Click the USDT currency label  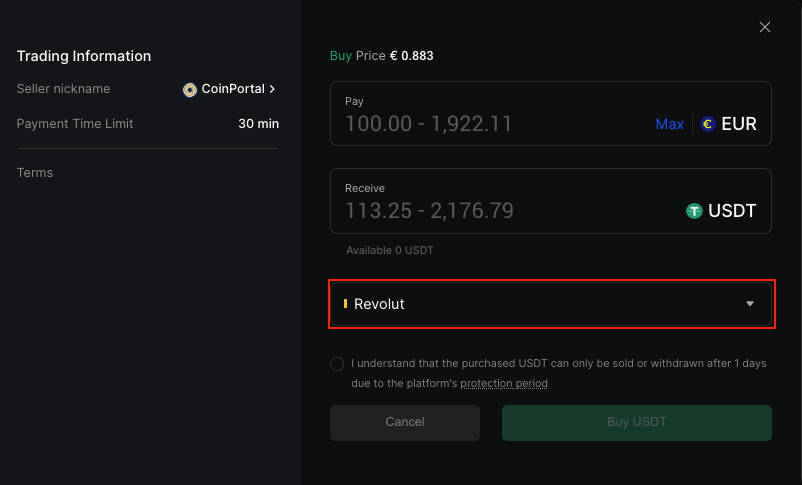click(x=732, y=211)
